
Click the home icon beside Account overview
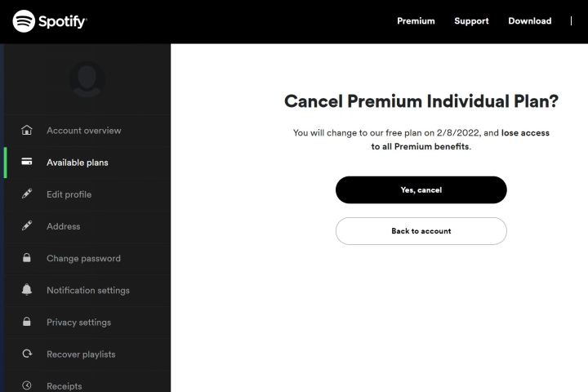click(27, 130)
